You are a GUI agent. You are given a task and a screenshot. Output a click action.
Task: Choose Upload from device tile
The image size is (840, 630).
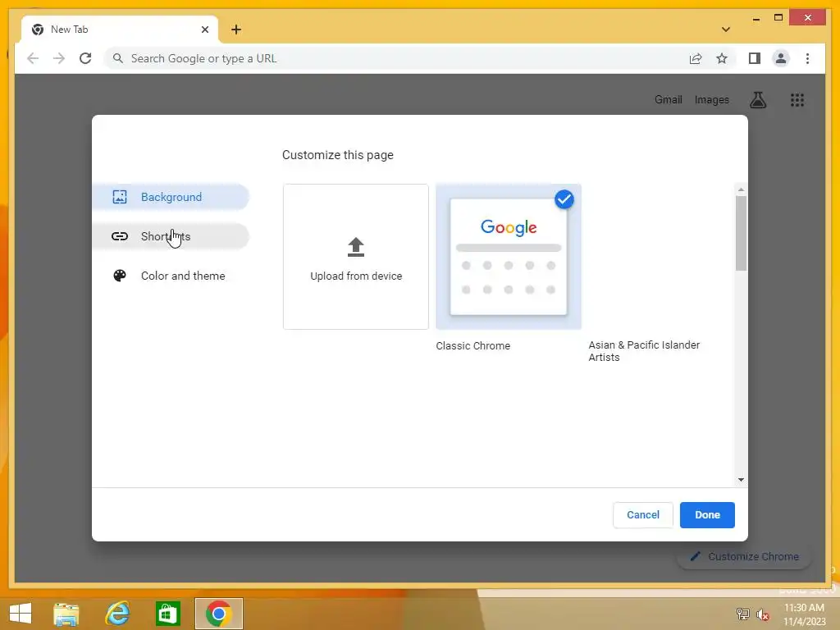point(356,257)
